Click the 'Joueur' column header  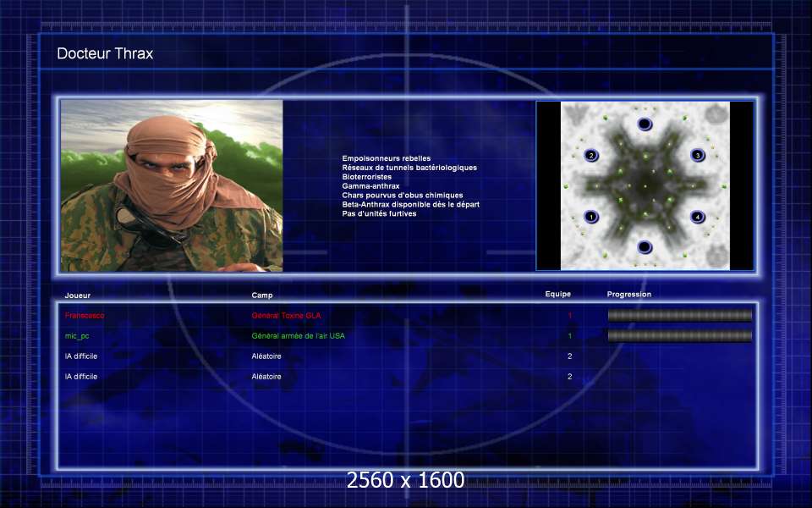pyautogui.click(x=78, y=295)
